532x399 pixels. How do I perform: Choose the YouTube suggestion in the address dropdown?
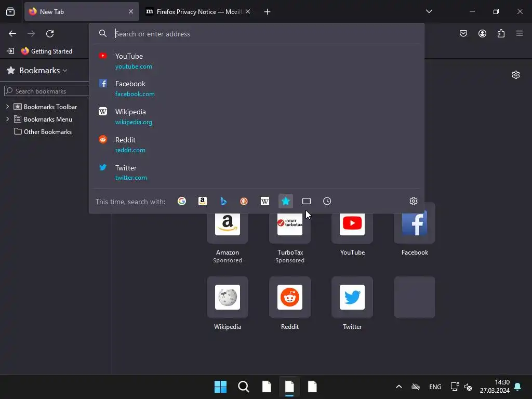257,61
